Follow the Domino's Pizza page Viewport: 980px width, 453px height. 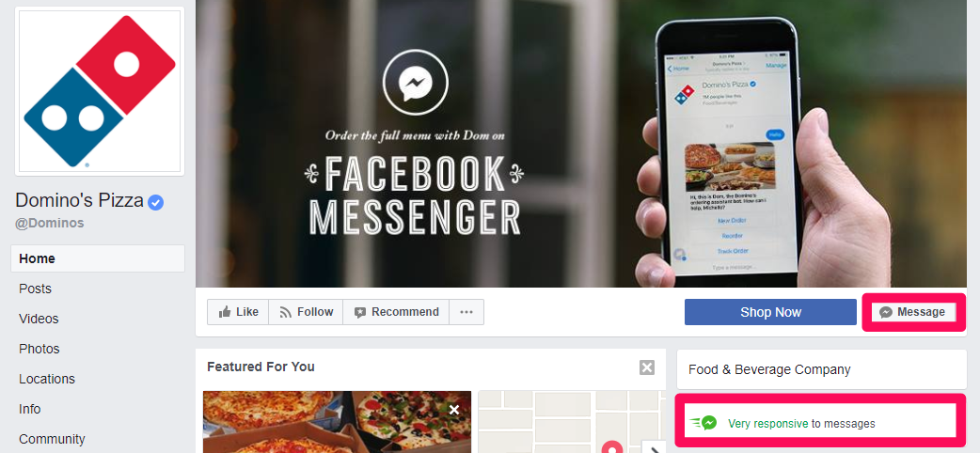[306, 312]
